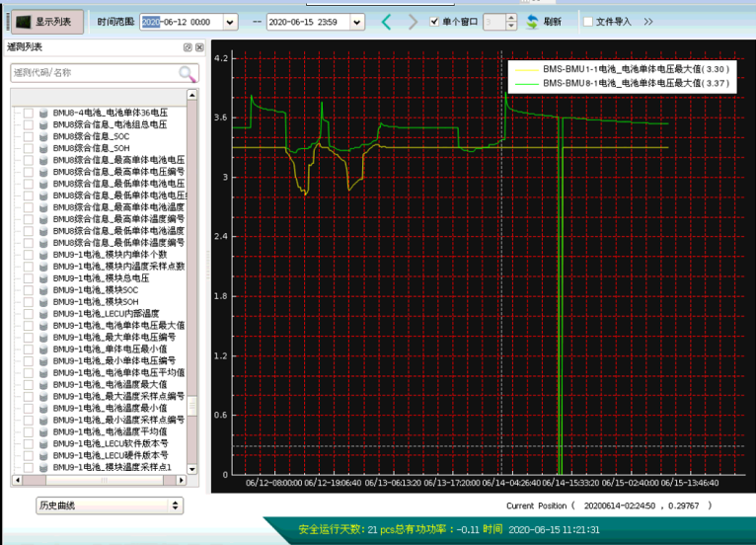
Task: Click status bar text 安全运行天数
Action: (x=330, y=529)
